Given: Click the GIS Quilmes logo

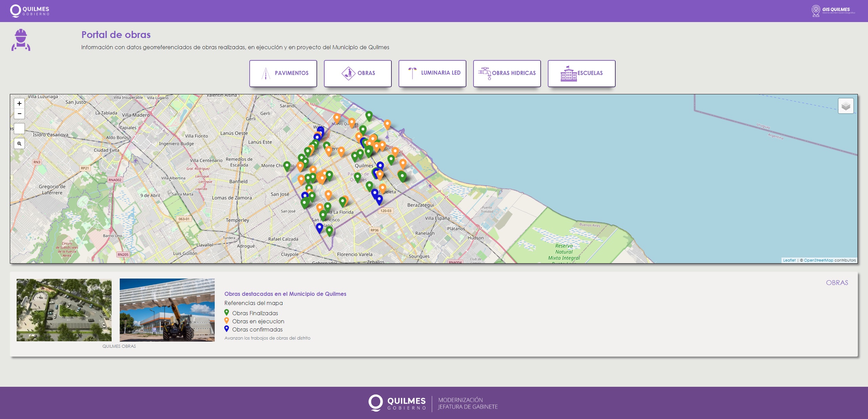Looking at the screenshot, I should (833, 11).
